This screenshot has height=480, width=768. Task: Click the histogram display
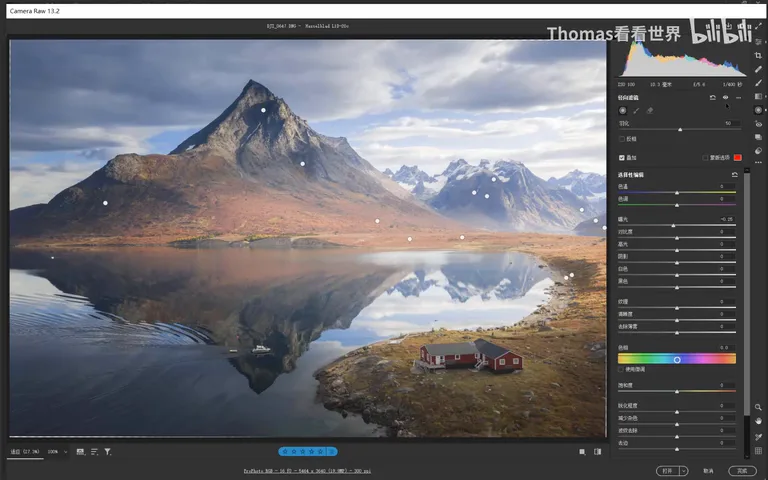tap(682, 59)
